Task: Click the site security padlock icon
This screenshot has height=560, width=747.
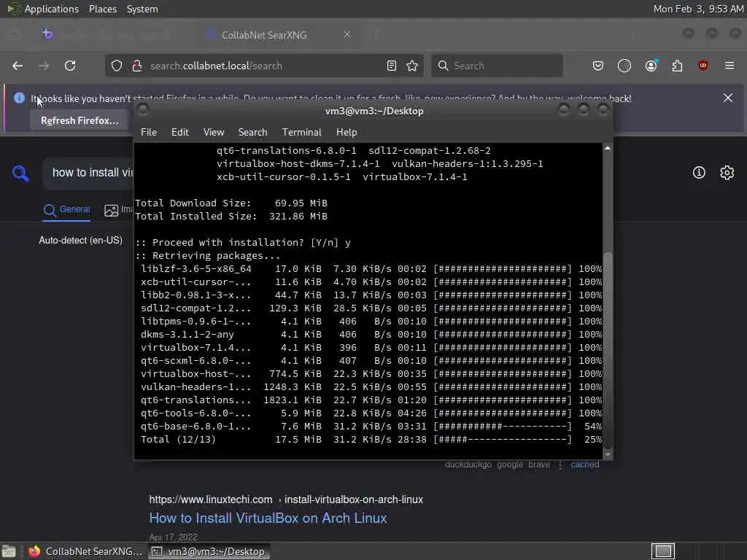Action: (137, 66)
